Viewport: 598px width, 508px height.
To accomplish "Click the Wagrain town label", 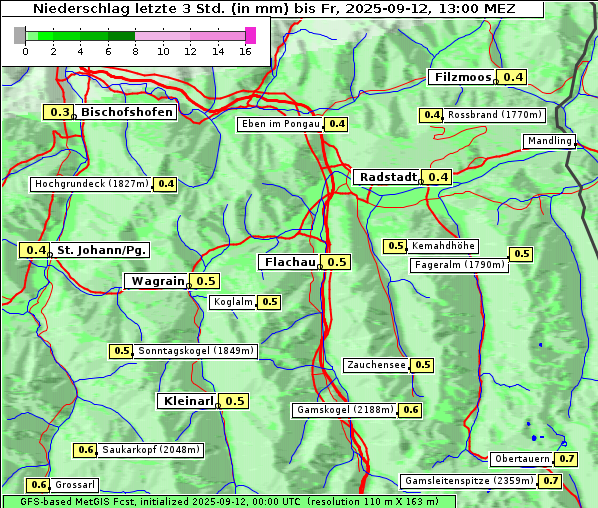I will pos(156,281).
